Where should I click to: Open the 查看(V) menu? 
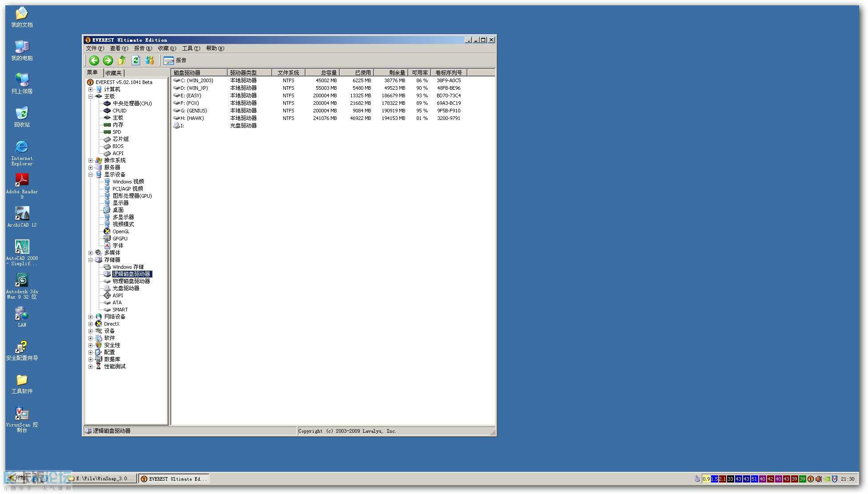tap(119, 48)
